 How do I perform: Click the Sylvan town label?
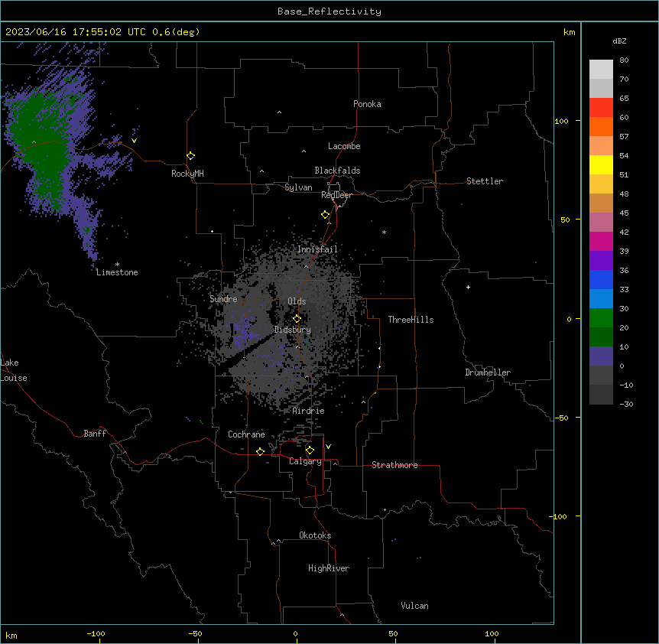point(298,187)
